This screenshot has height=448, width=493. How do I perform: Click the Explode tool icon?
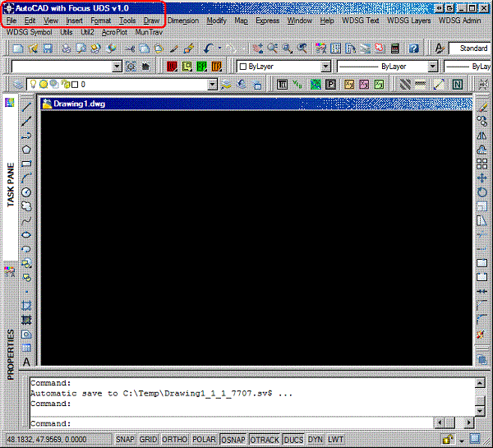481,334
